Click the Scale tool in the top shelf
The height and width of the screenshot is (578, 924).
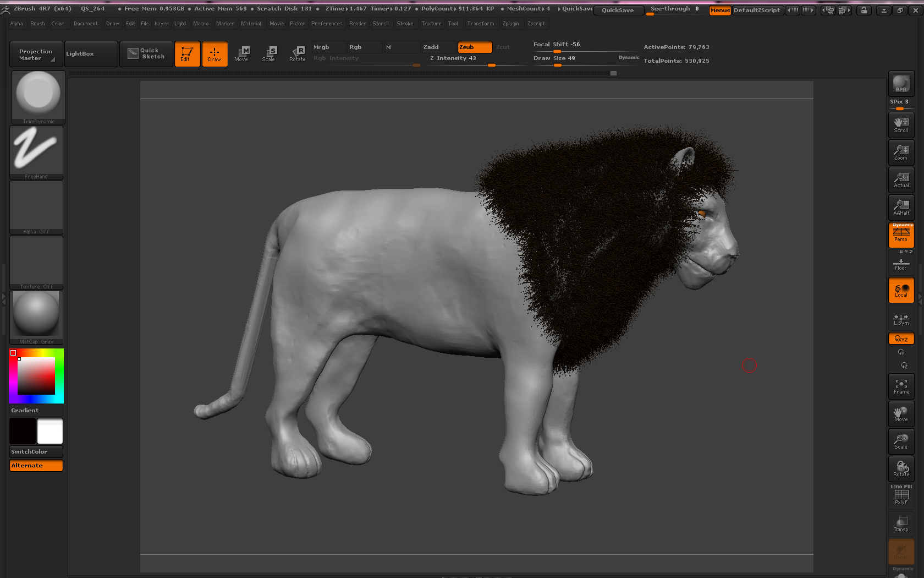268,54
